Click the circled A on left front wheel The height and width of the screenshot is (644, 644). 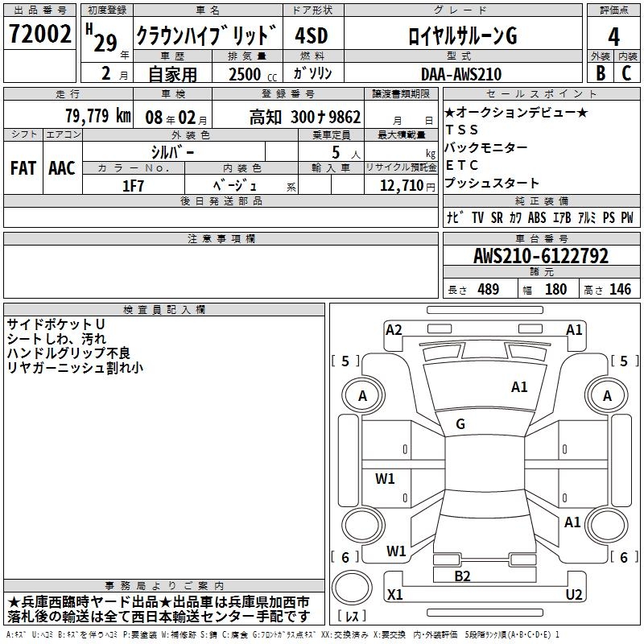(362, 396)
